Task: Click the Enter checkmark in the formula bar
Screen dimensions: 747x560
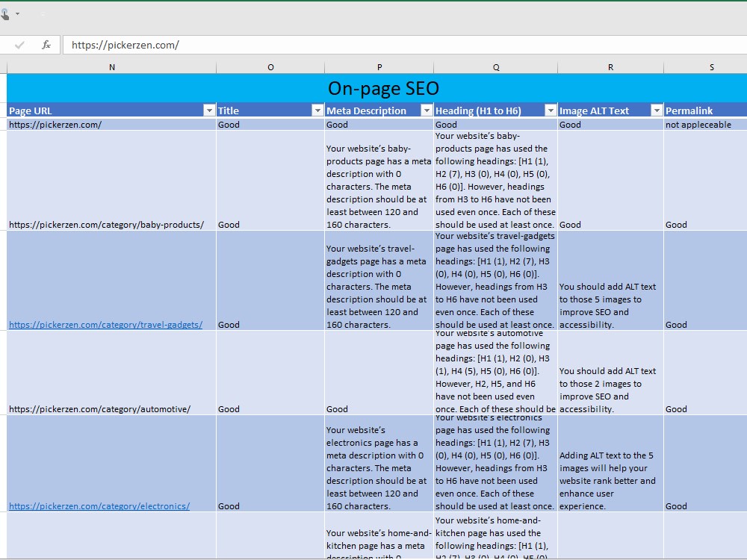Action: [19, 46]
